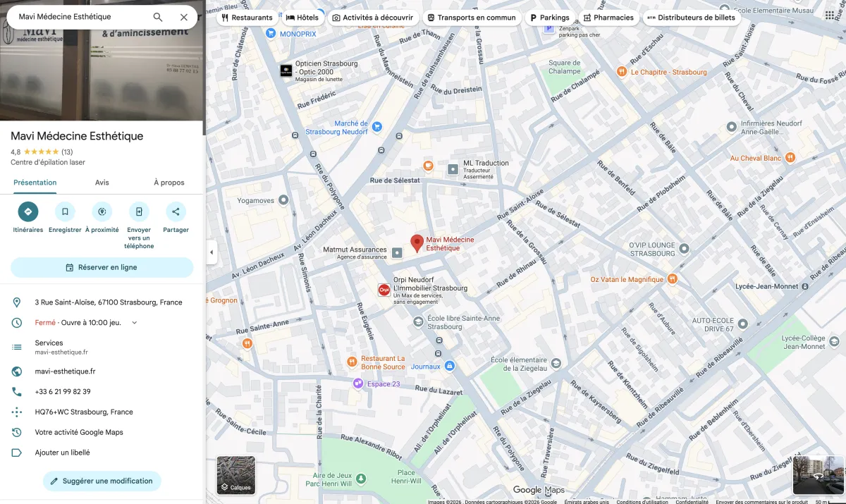Switch to the Avis tab

pyautogui.click(x=102, y=183)
